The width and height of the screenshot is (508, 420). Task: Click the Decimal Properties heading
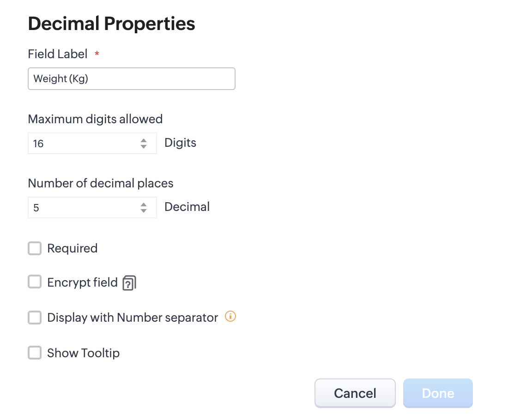(x=112, y=24)
